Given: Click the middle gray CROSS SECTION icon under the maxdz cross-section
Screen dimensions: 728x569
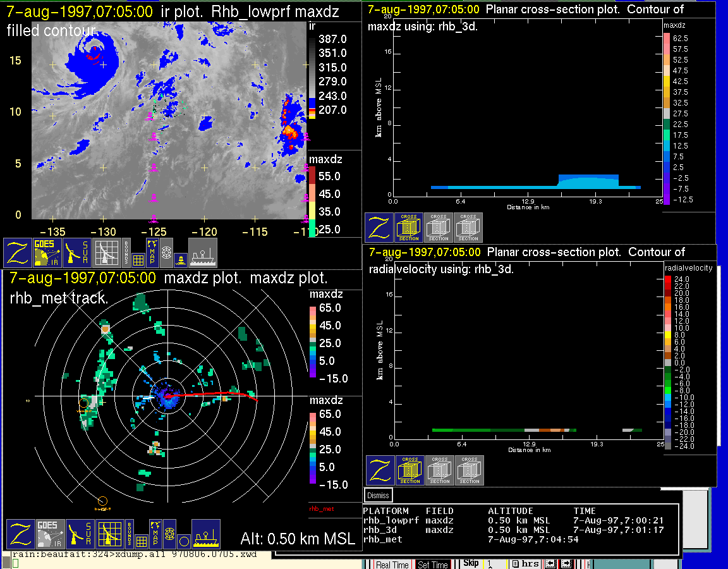Looking at the screenshot, I should (x=439, y=228).
